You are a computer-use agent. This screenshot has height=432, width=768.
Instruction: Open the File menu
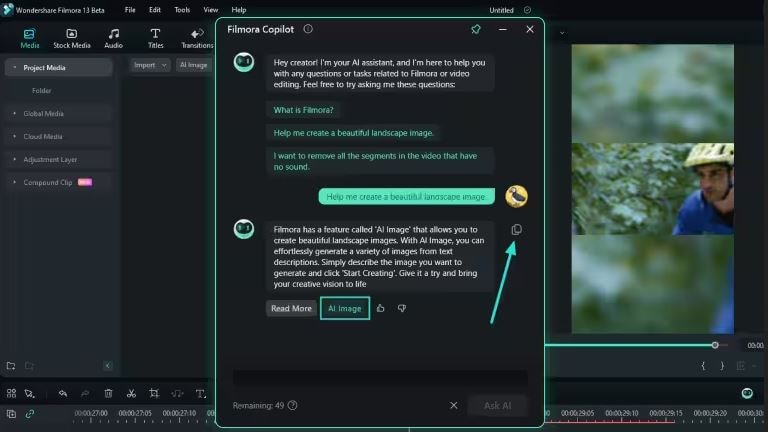(130, 10)
